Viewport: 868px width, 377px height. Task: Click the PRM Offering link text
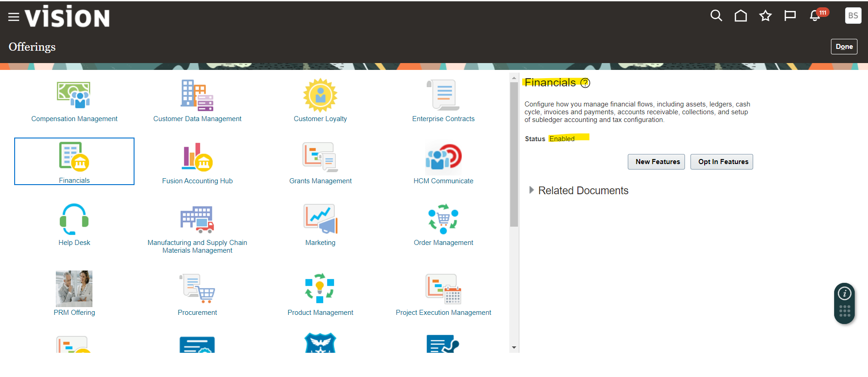74,313
